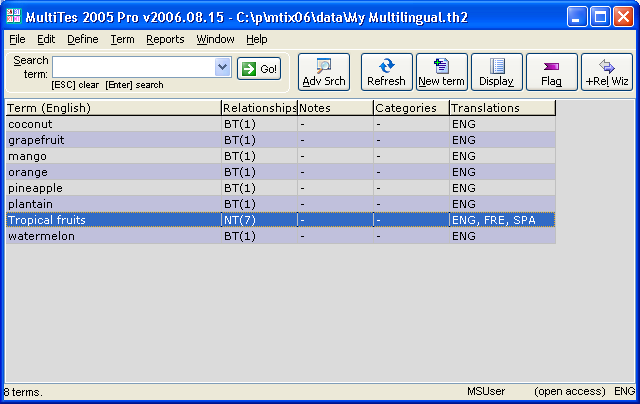Launch the +Rel Wiz wizard
The height and width of the screenshot is (404, 640).
point(607,72)
